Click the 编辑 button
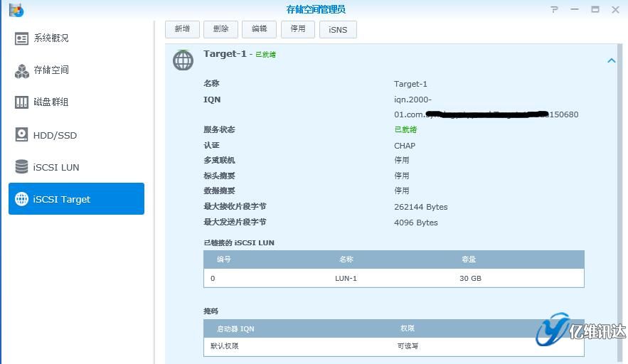The image size is (628, 364). point(259,29)
